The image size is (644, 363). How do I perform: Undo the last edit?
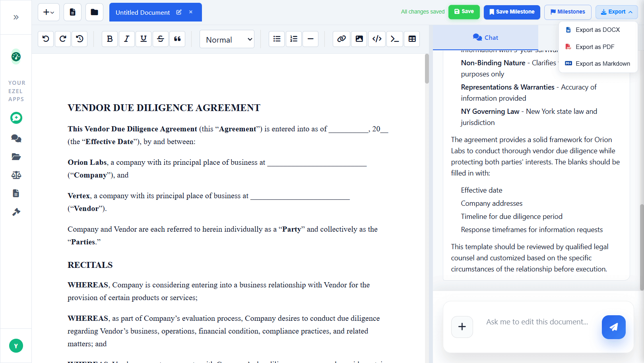click(x=46, y=39)
